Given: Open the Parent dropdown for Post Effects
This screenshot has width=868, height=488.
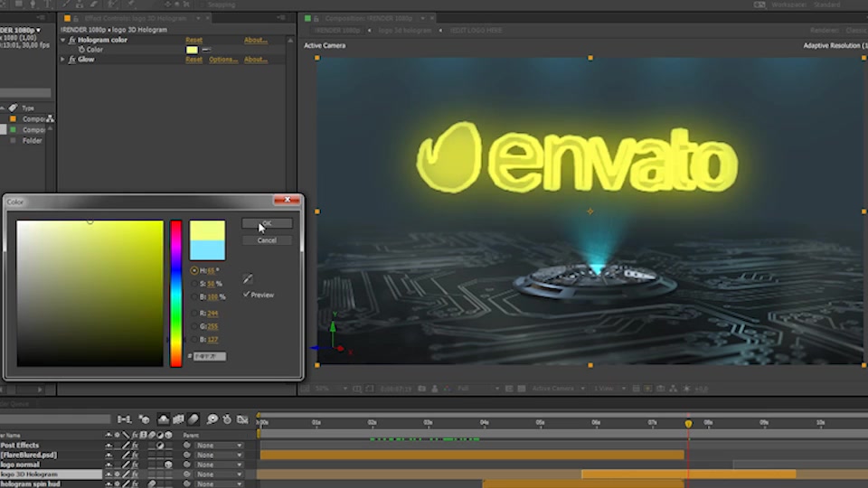Looking at the screenshot, I should point(219,446).
